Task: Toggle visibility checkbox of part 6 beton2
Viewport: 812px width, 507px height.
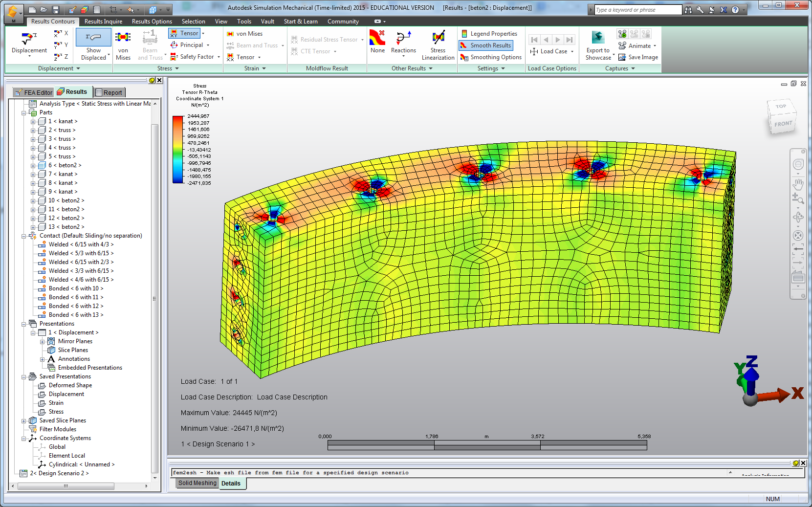Action: (42, 165)
